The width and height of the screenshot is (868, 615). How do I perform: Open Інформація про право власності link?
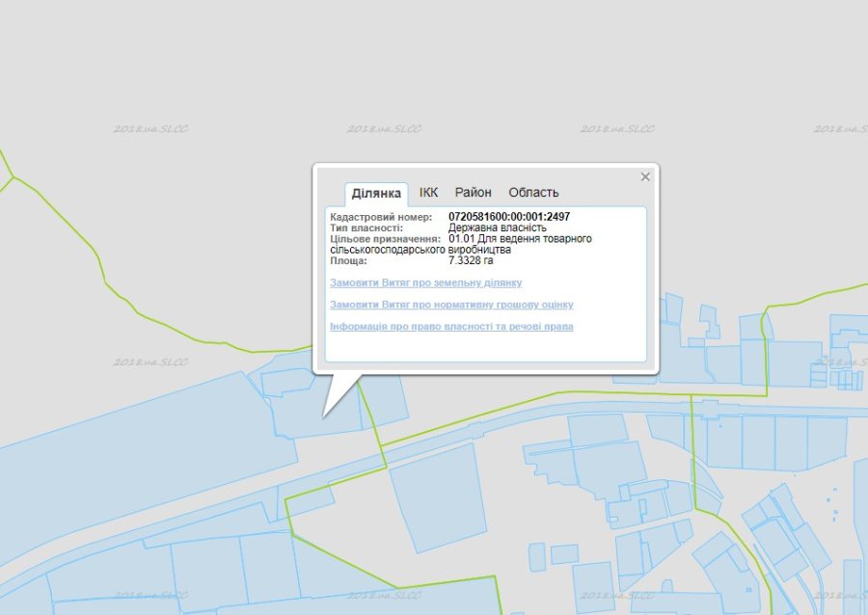click(451, 327)
